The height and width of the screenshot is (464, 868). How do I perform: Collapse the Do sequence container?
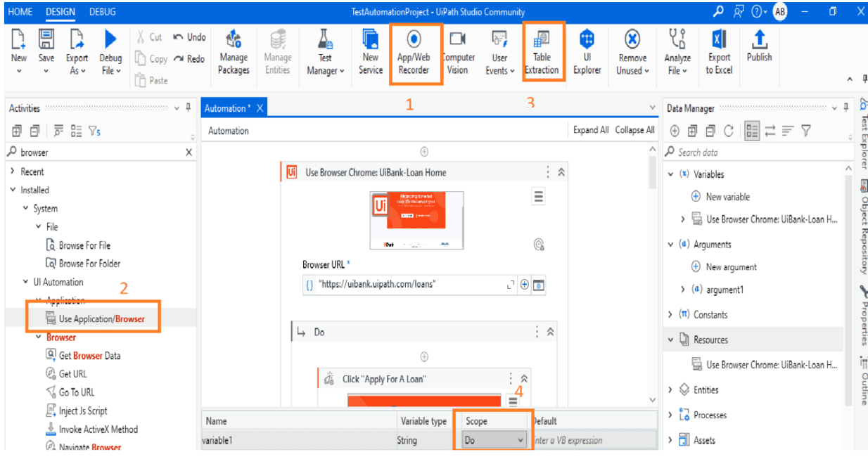(551, 332)
